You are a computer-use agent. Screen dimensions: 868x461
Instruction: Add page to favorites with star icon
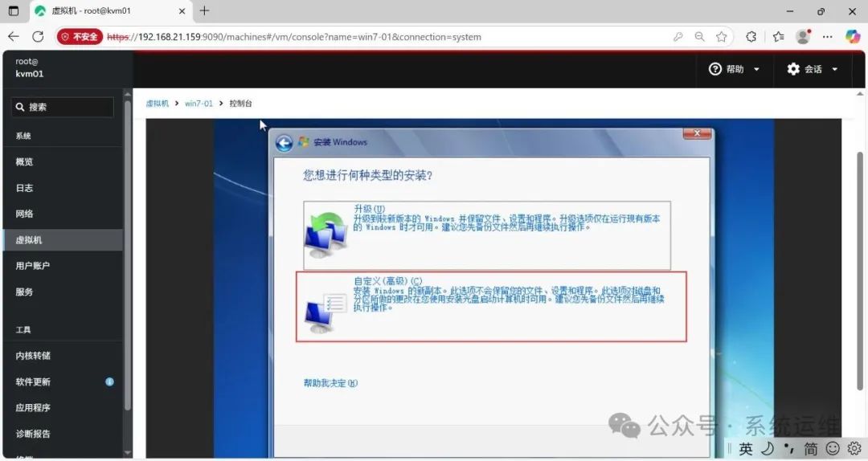(721, 36)
